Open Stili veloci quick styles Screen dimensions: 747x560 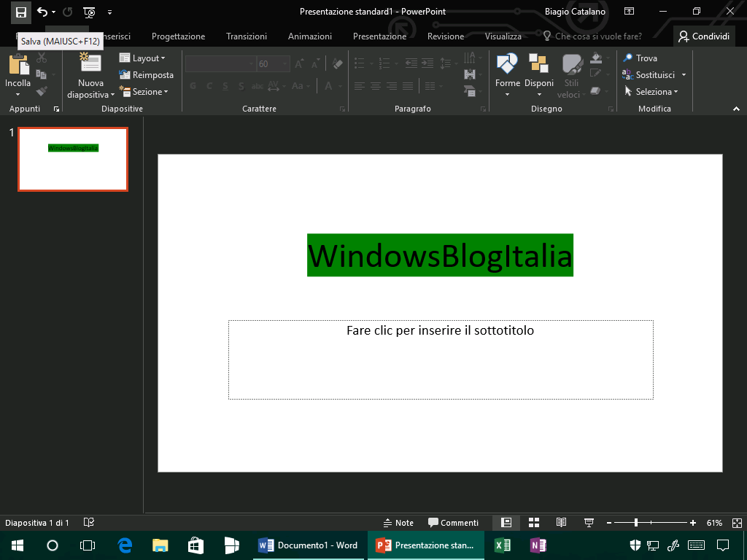click(571, 76)
